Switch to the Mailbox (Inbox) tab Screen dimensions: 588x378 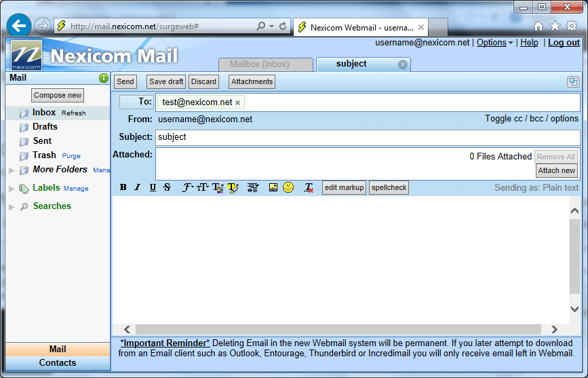point(265,64)
